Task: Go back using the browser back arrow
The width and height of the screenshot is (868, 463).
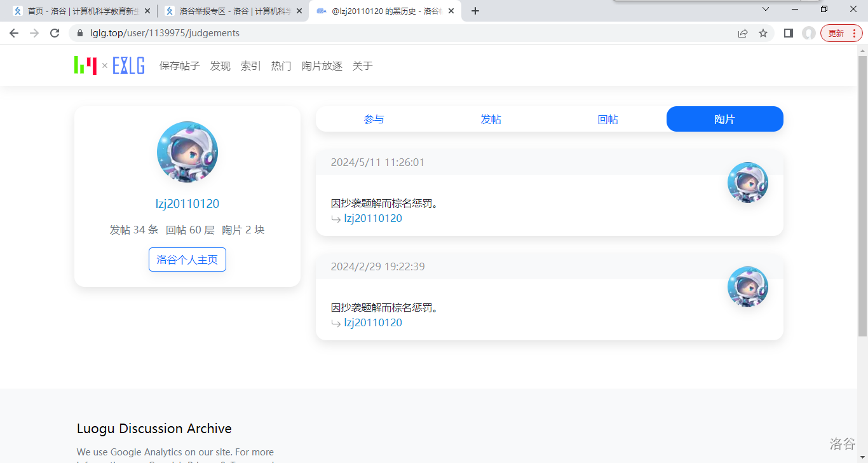Action: click(x=14, y=33)
